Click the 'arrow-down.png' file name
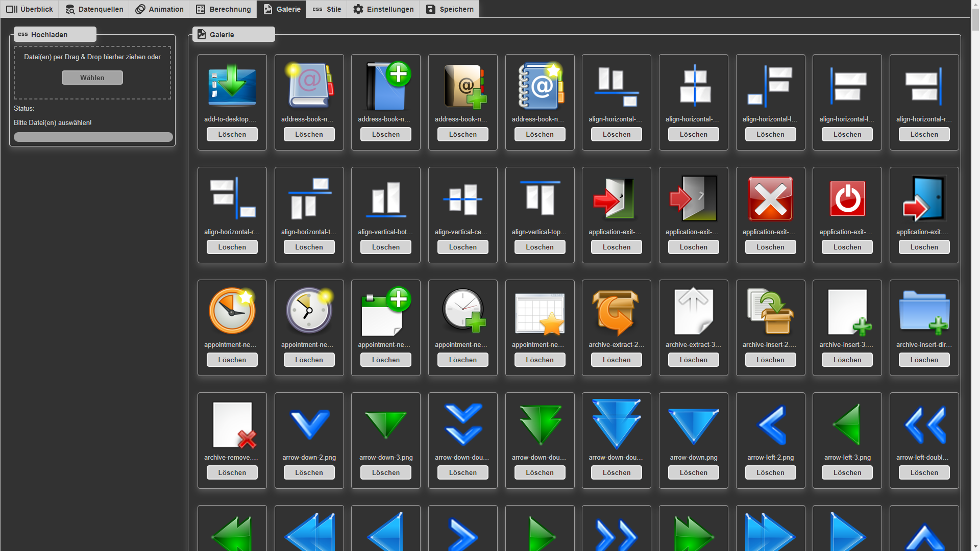Viewport: 980px width, 551px height. pos(693,457)
